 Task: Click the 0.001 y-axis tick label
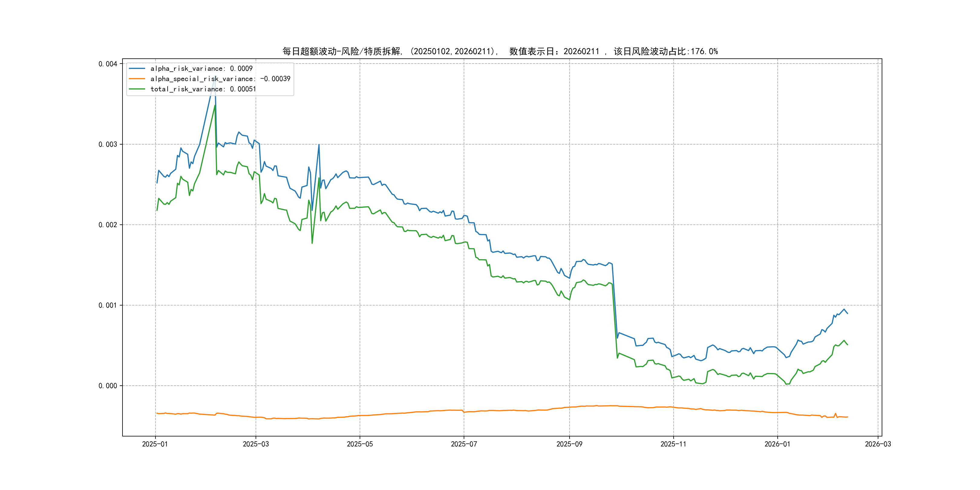[x=108, y=305]
